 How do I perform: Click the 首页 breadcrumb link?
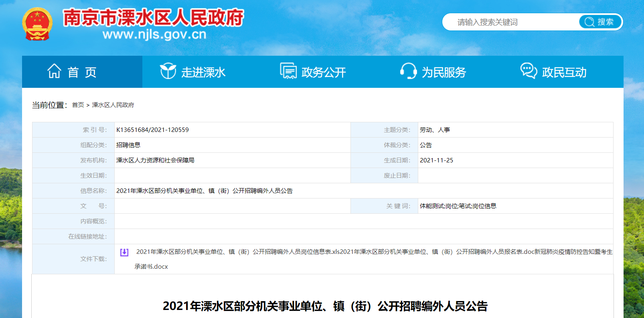[x=78, y=105]
